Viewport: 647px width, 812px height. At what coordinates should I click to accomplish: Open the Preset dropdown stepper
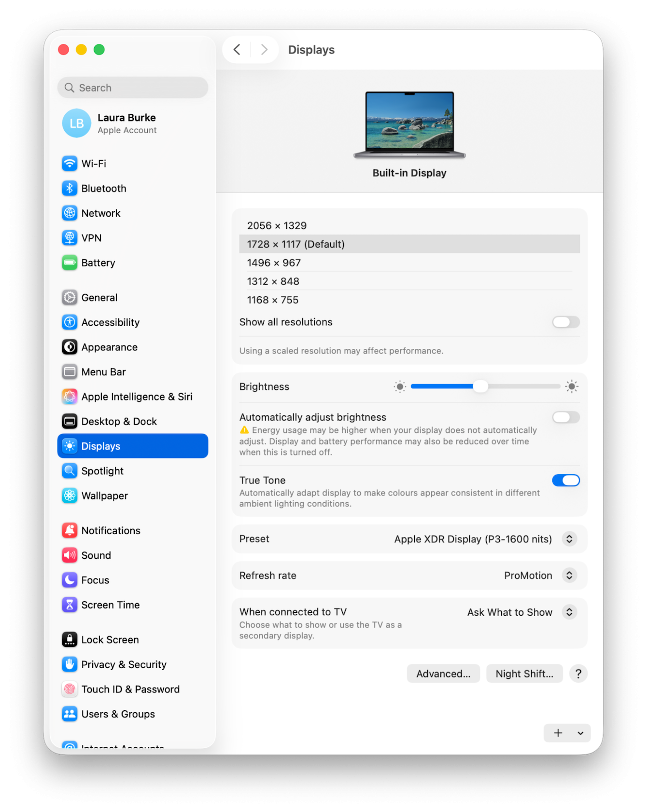tap(569, 539)
